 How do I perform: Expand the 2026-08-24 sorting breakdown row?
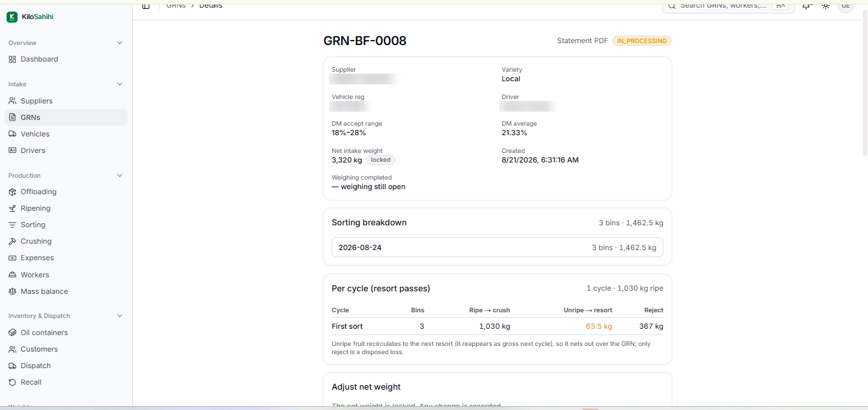(498, 248)
